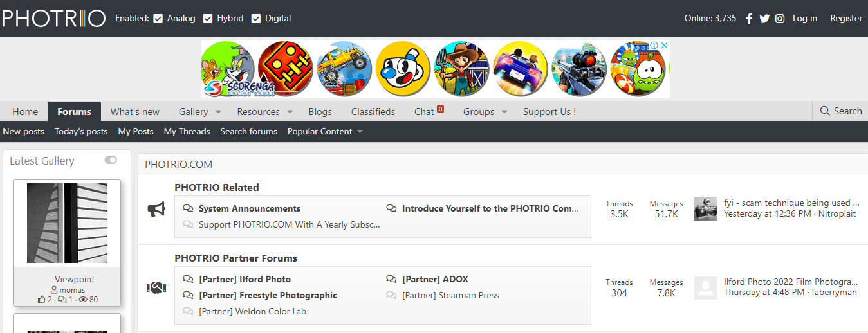Open the Gallery tab label
This screenshot has height=333, width=868.
[193, 111]
